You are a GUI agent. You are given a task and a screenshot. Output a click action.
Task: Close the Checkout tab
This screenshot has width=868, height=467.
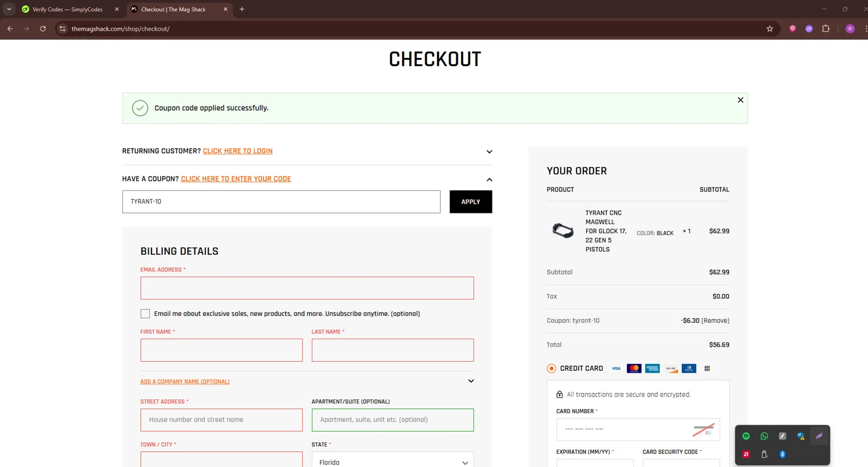pyautogui.click(x=225, y=9)
